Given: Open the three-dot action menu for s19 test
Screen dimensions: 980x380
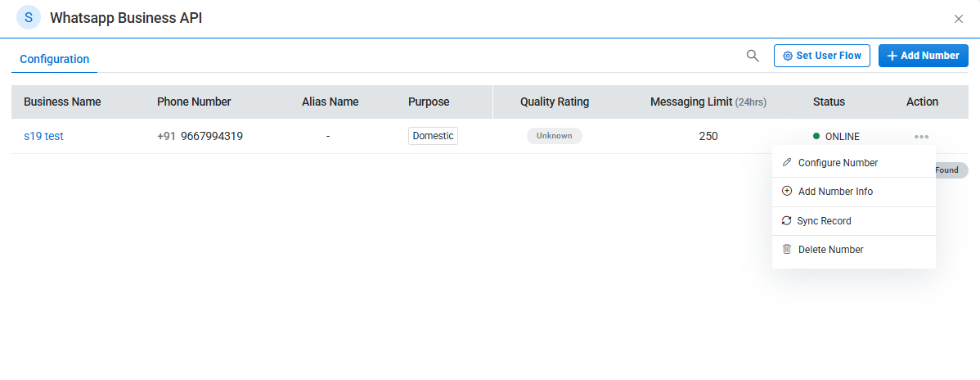Looking at the screenshot, I should [921, 137].
